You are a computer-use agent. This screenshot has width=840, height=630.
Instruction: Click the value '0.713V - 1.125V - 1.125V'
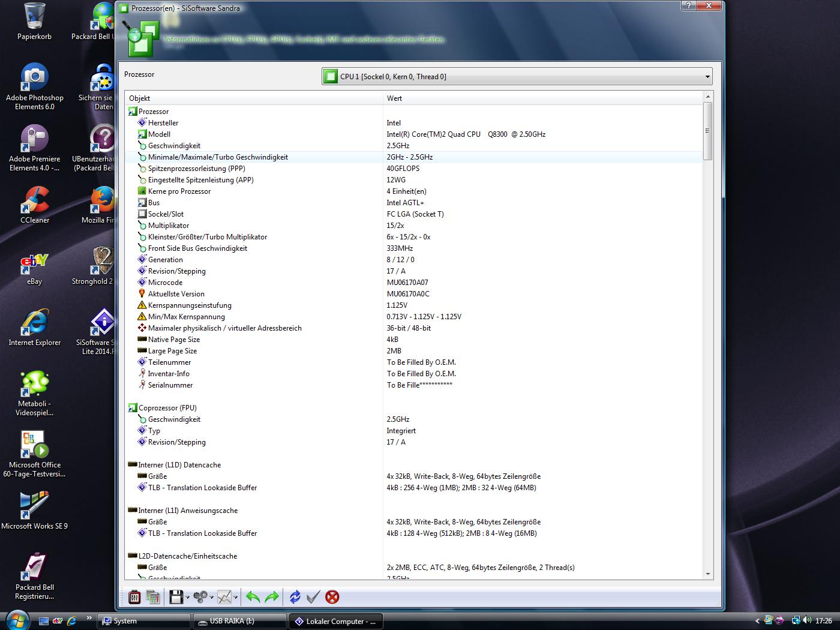(x=424, y=317)
